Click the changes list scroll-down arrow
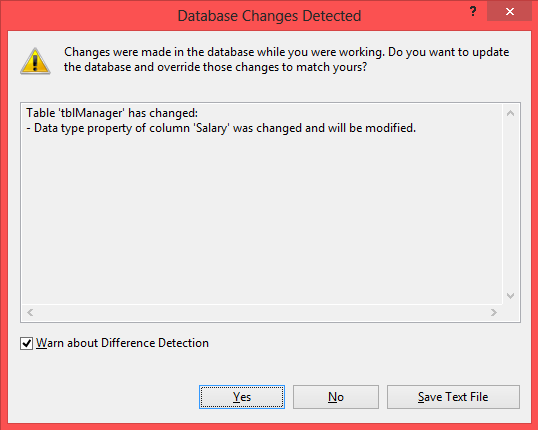Image resolution: width=538 pixels, height=430 pixels. (511, 296)
